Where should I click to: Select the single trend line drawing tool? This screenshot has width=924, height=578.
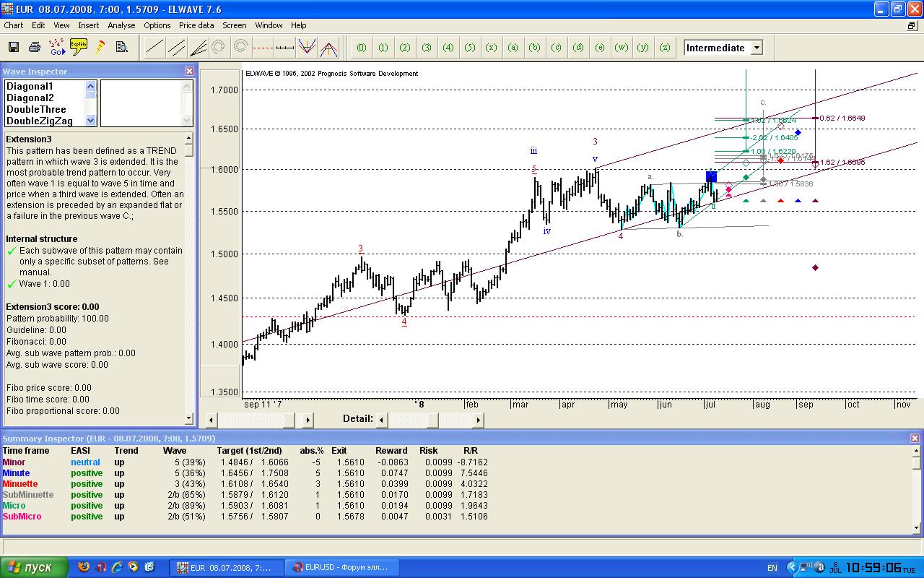[x=154, y=48]
